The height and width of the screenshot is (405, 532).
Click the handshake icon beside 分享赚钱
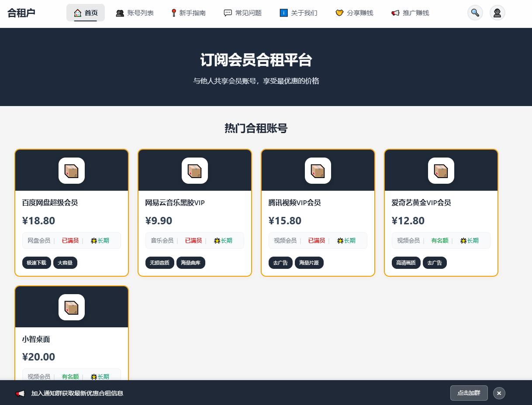tap(339, 13)
